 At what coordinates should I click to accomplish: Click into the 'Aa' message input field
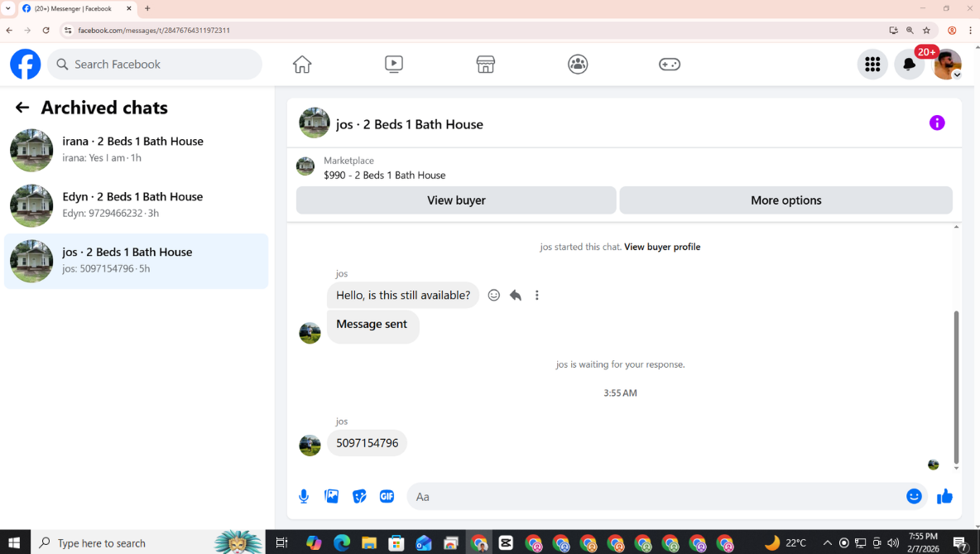click(x=655, y=497)
